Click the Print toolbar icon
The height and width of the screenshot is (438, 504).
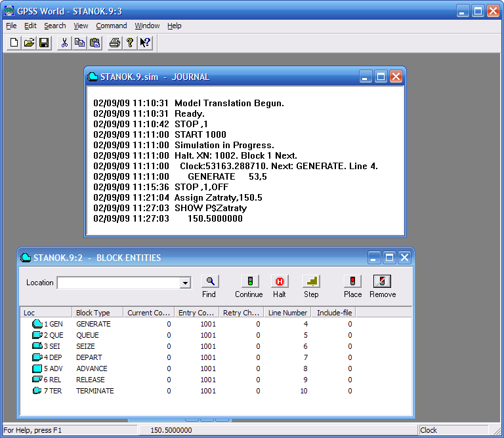[x=114, y=43]
